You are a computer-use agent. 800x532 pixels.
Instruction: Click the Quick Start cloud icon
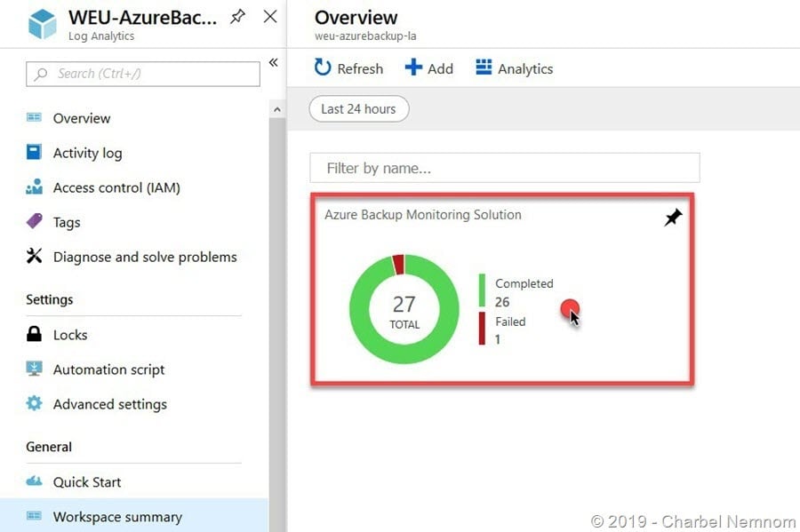coord(34,480)
